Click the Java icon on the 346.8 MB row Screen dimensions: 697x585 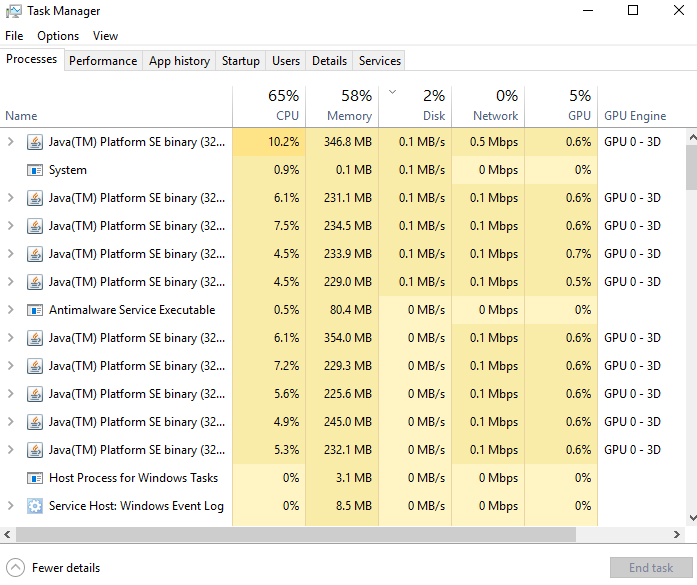pos(35,142)
